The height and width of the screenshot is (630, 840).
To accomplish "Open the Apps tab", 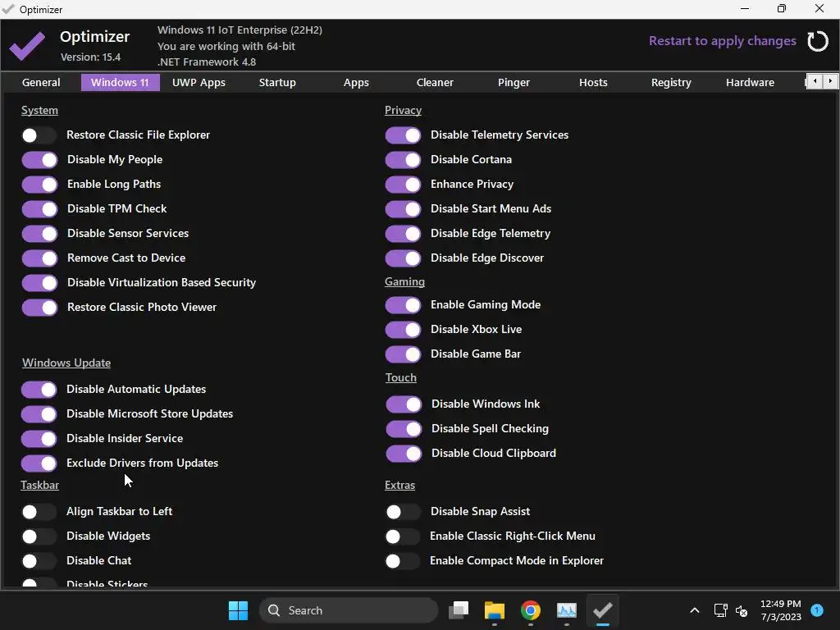I will pos(356,83).
